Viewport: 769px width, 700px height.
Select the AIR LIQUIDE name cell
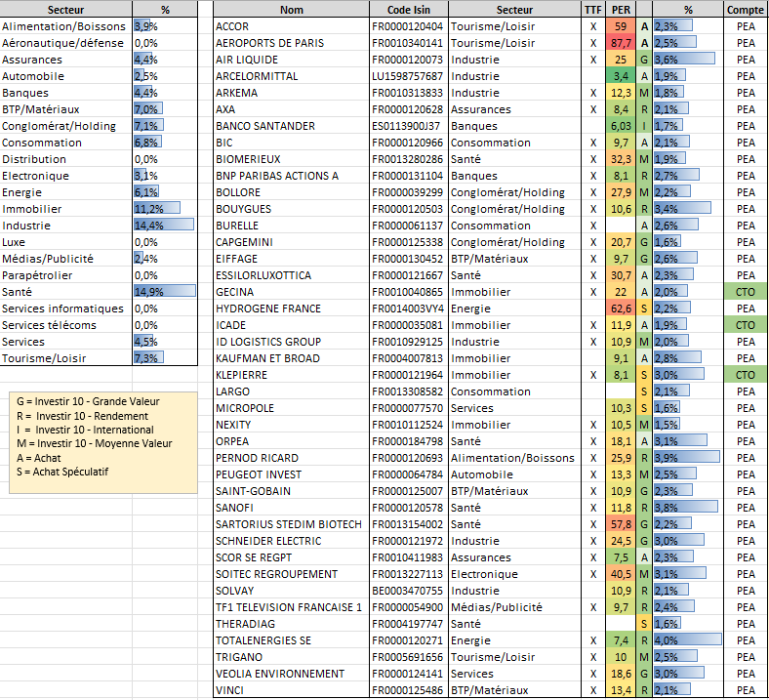(292, 60)
